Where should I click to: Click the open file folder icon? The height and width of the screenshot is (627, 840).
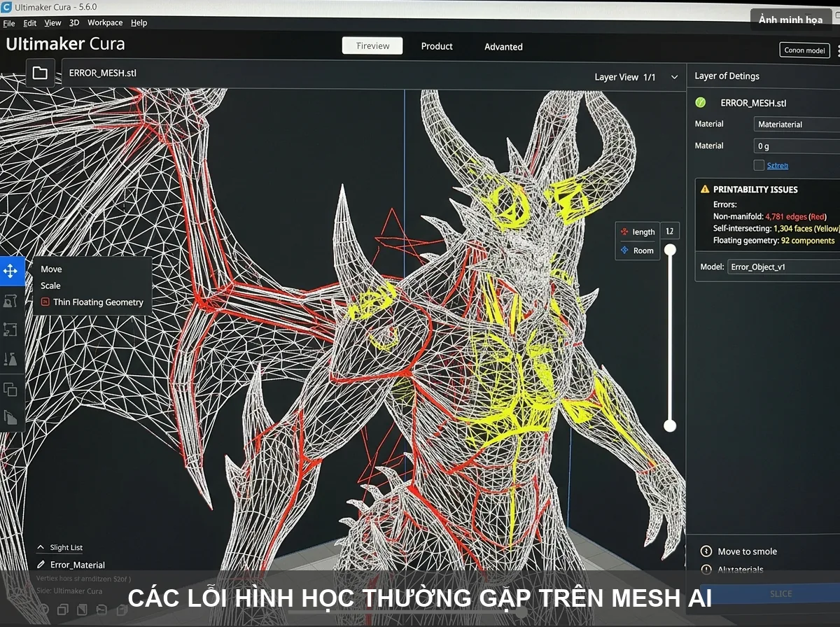[x=40, y=72]
